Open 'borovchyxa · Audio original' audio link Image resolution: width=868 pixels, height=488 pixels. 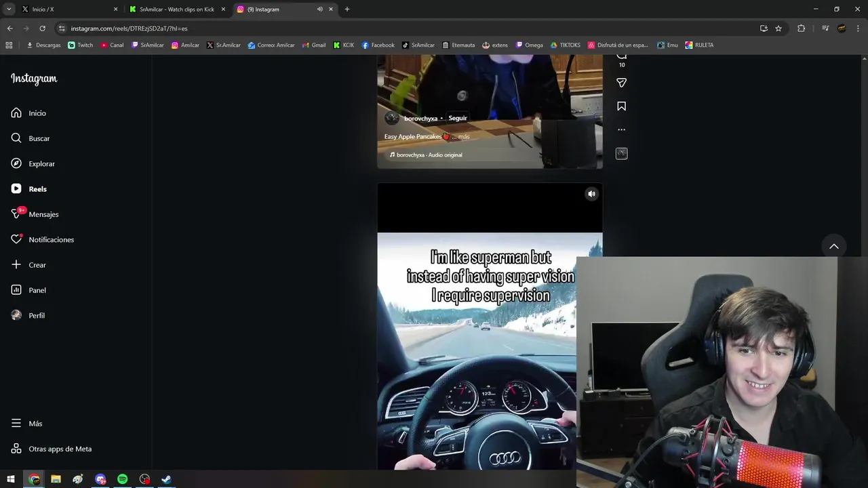[x=427, y=155]
